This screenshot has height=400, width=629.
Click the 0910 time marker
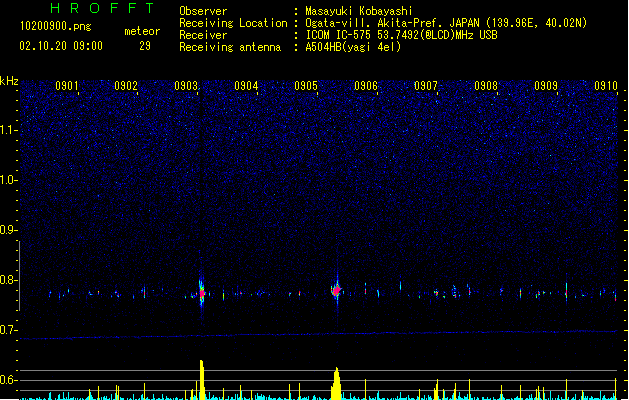coord(606,86)
